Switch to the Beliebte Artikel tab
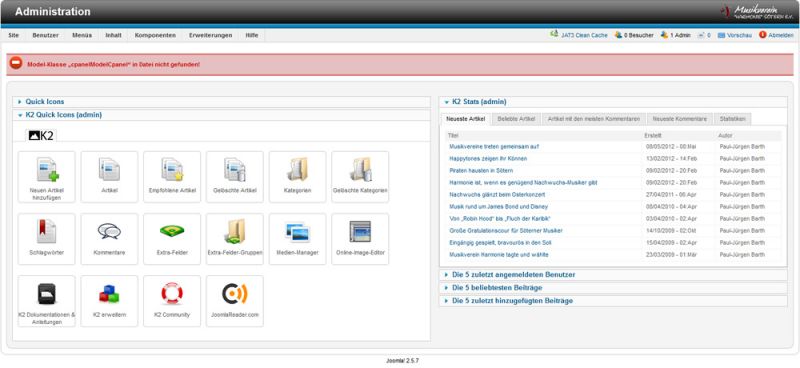Screen dimensions: 800x368 point(516,119)
